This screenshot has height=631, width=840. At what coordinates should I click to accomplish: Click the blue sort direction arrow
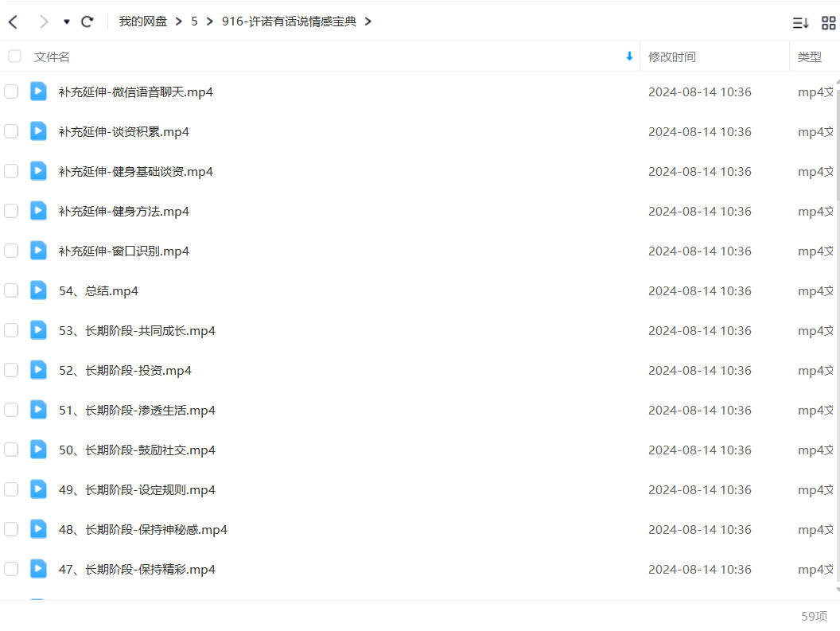[629, 56]
